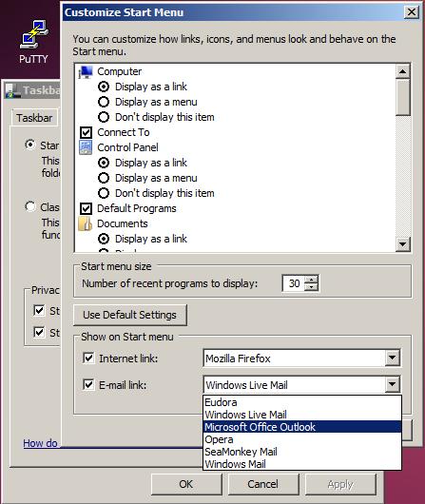Viewport: 425px width, 504px height.
Task: Click the Documents folder icon in the list
Action: (x=86, y=223)
